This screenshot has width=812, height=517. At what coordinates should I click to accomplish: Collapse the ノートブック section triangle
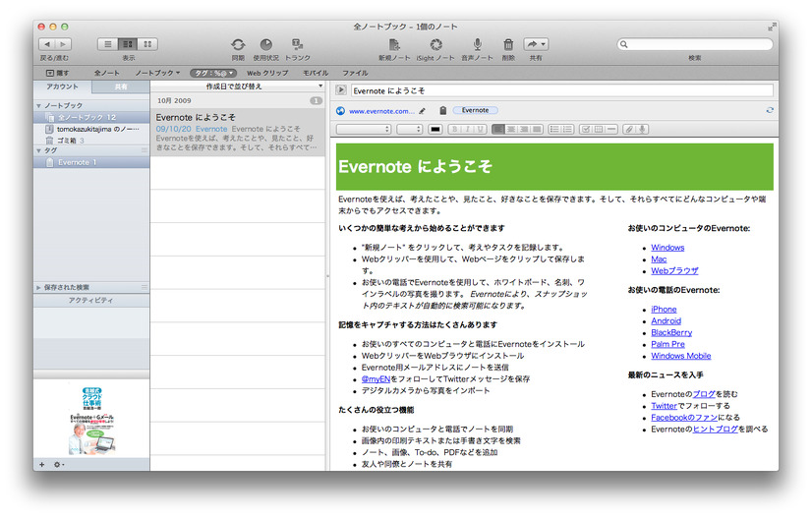39,105
